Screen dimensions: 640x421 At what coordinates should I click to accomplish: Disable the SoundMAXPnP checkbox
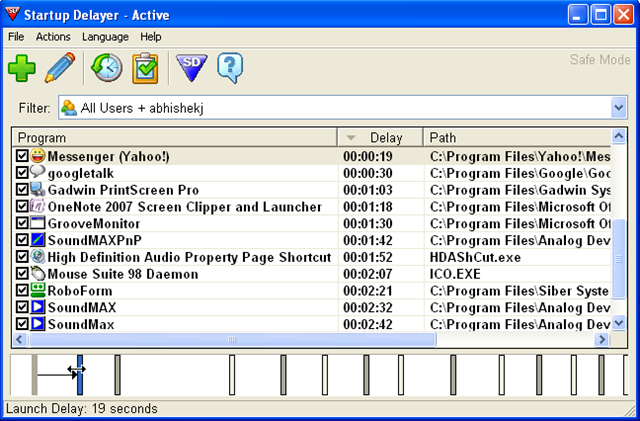[x=22, y=240]
